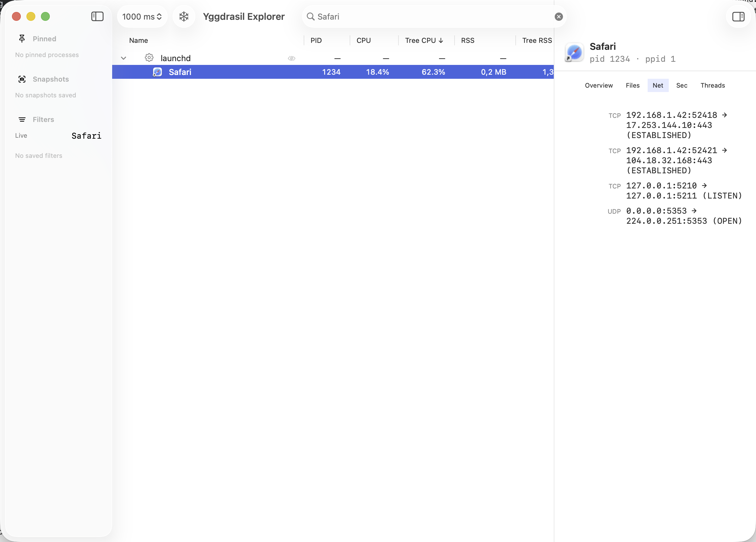Select the Net tab

tap(658, 85)
